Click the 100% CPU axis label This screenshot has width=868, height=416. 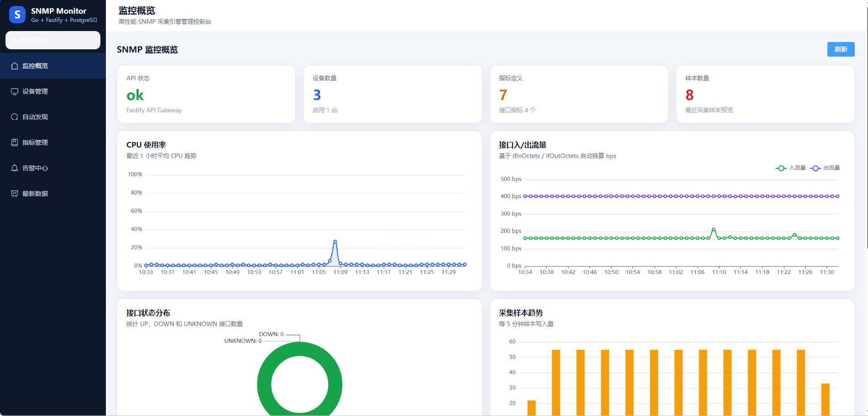pos(135,174)
